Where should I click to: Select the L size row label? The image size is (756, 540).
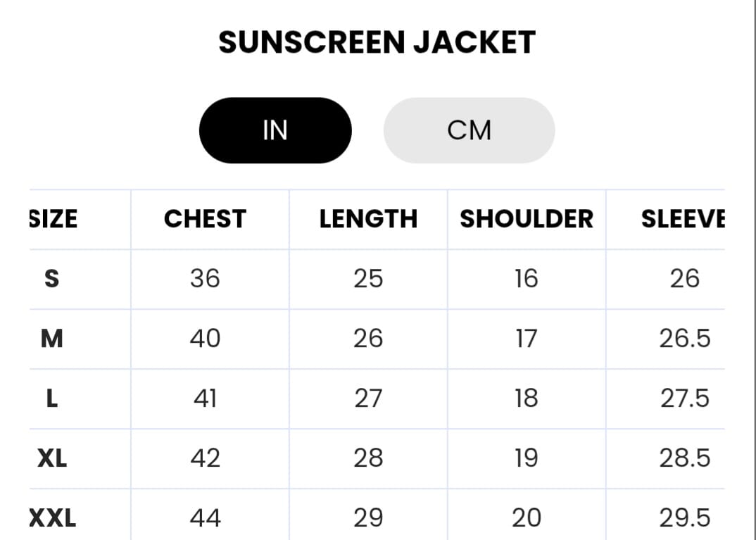[52, 398]
